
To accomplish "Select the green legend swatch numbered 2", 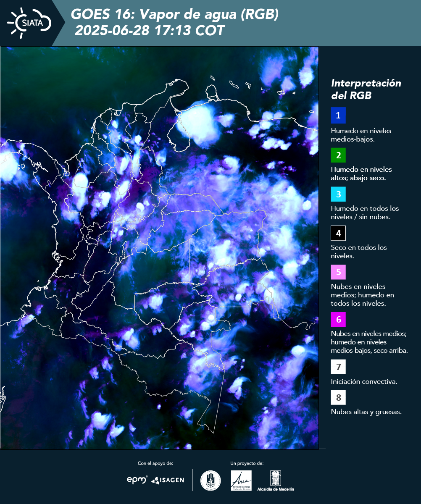I will [x=338, y=155].
